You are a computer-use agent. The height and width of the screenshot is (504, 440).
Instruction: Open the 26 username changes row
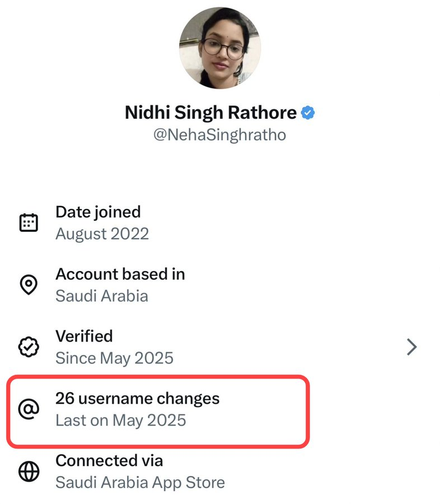point(158,411)
